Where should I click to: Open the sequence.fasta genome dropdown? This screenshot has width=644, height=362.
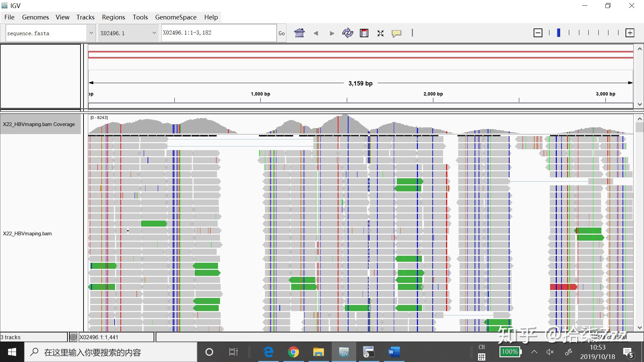[91, 33]
